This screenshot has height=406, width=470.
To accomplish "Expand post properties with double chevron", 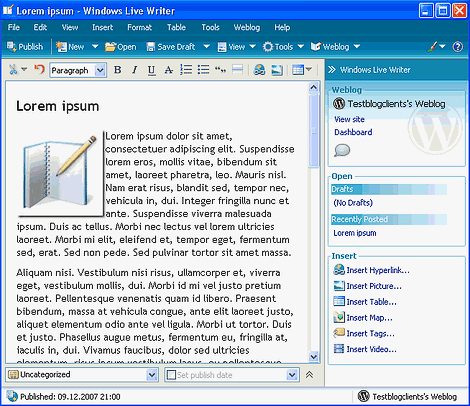I will pos(309,375).
